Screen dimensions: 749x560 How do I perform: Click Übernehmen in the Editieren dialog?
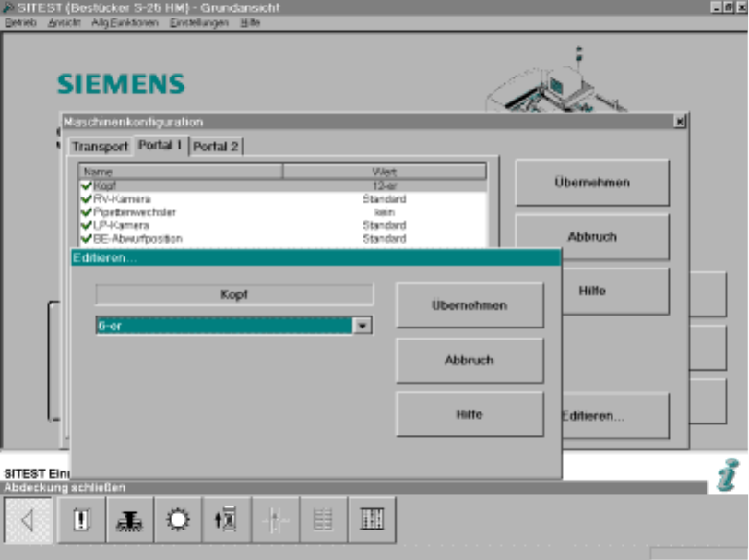pos(470,305)
